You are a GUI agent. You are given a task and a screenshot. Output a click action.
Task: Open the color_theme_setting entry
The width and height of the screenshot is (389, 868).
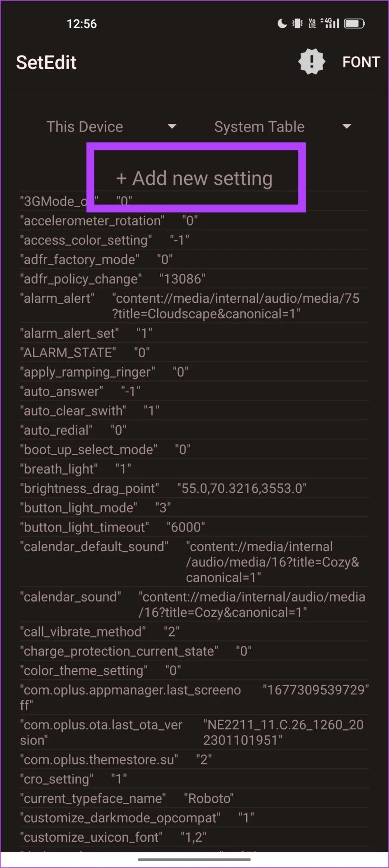point(101,670)
